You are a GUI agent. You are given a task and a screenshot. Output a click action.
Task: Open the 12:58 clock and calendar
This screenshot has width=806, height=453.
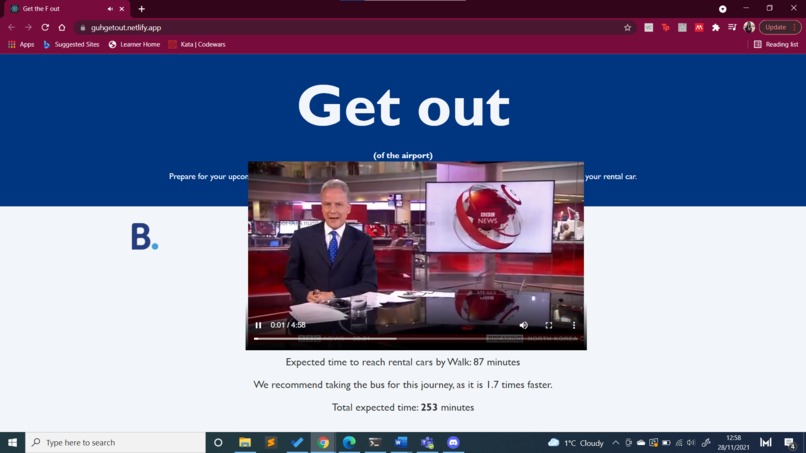pyautogui.click(x=734, y=443)
